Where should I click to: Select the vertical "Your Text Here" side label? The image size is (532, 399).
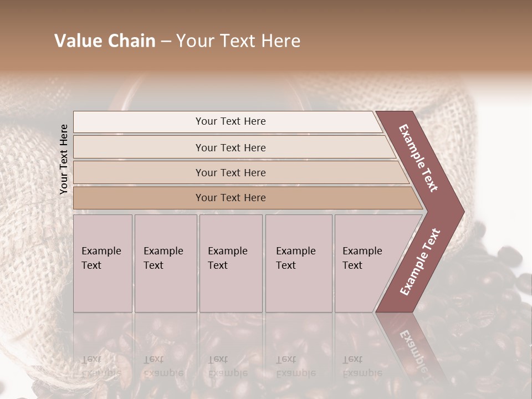(64, 159)
